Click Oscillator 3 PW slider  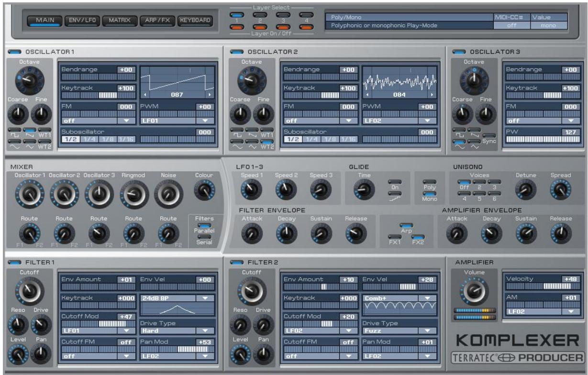542,139
